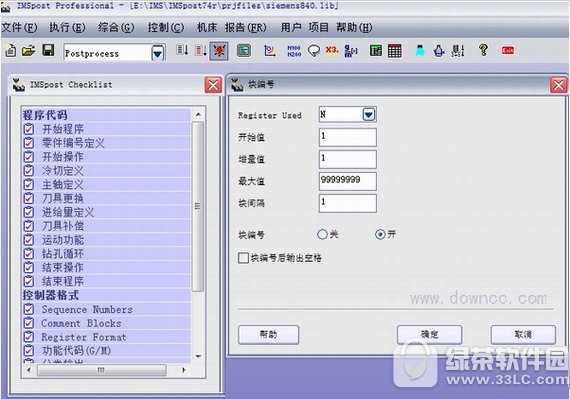570x399 pixels.
Task: Open the 文件(F) menu
Action: [x=19, y=28]
